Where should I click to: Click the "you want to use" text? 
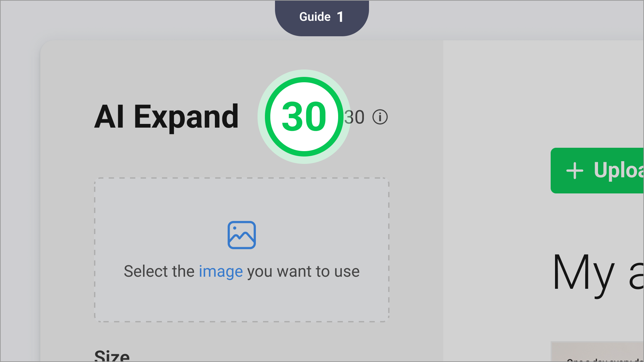(303, 271)
